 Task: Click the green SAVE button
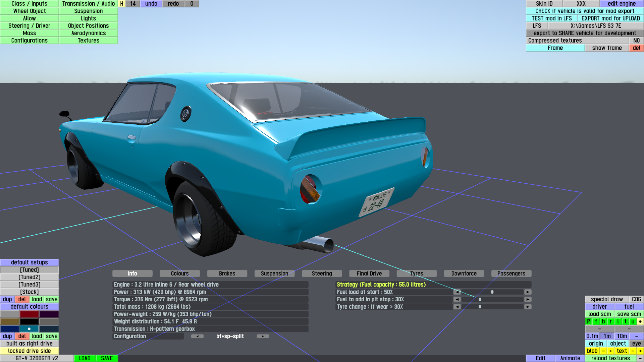coord(107,358)
